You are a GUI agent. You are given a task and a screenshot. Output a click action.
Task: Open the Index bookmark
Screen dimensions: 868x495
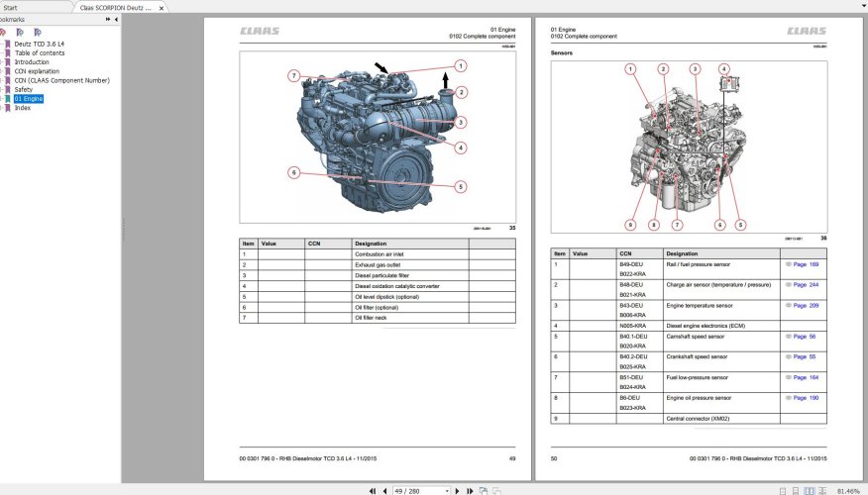[23, 108]
